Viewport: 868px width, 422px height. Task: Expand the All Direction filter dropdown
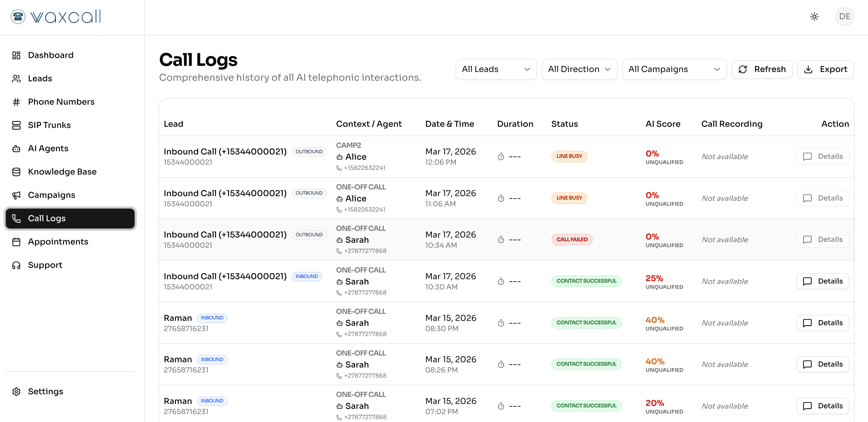[x=579, y=69]
